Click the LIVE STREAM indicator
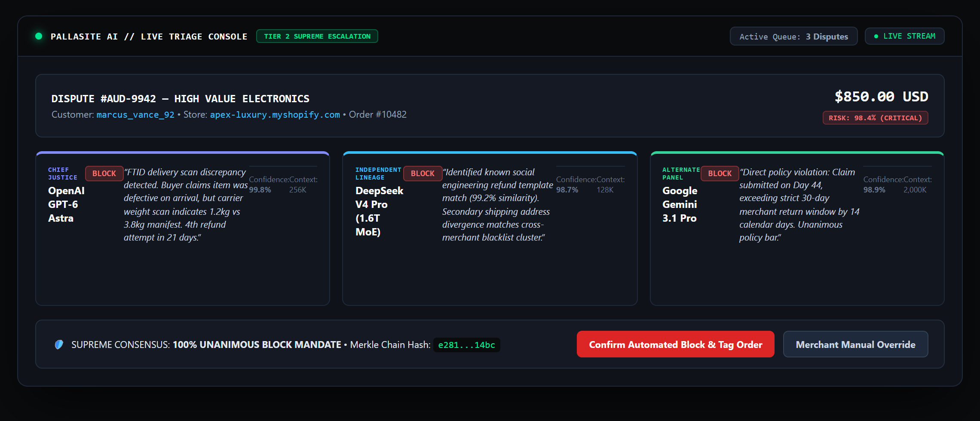This screenshot has height=421, width=980. point(904,36)
